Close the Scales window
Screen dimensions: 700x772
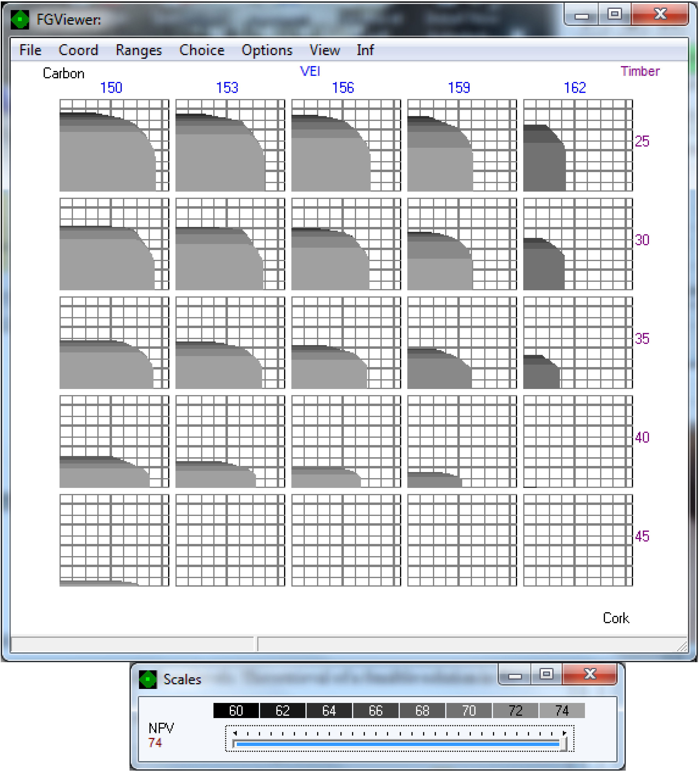tap(590, 674)
